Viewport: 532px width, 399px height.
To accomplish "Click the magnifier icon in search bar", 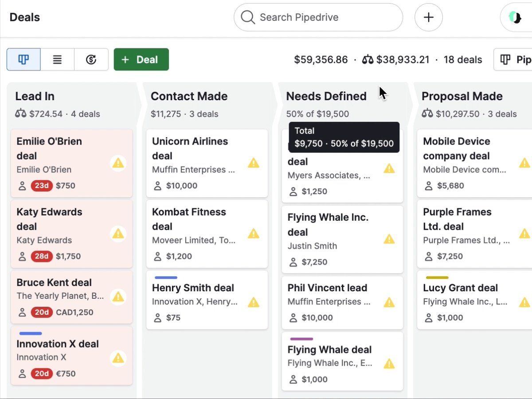I will (x=248, y=17).
